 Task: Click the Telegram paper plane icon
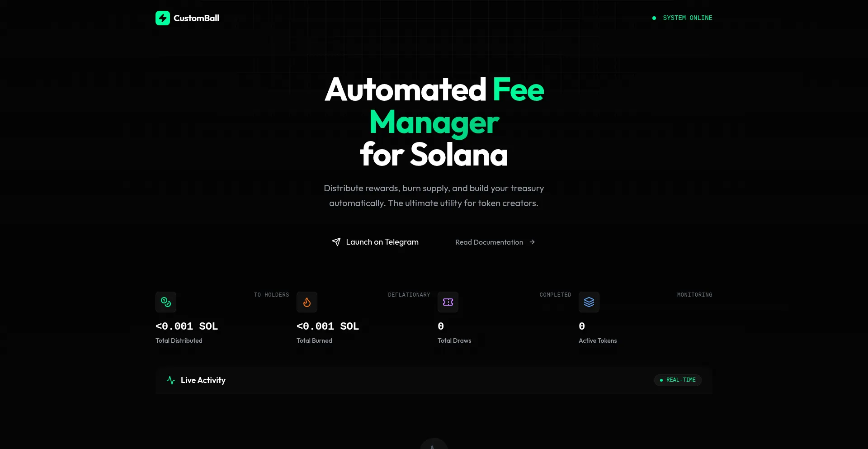coord(336,242)
